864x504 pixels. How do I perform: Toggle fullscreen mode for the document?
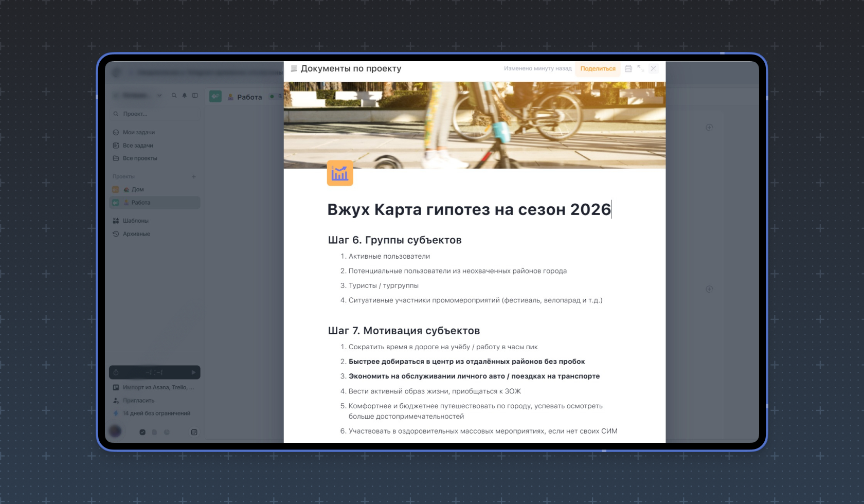[x=641, y=68]
